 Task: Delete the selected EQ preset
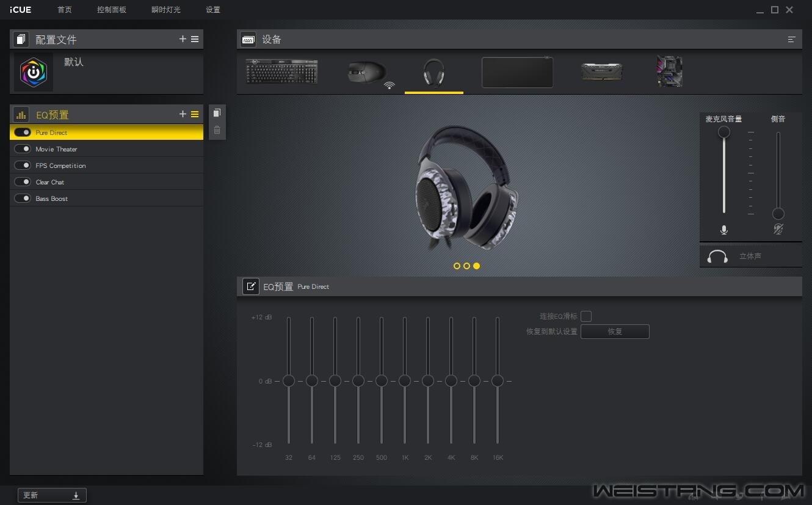[x=217, y=130]
